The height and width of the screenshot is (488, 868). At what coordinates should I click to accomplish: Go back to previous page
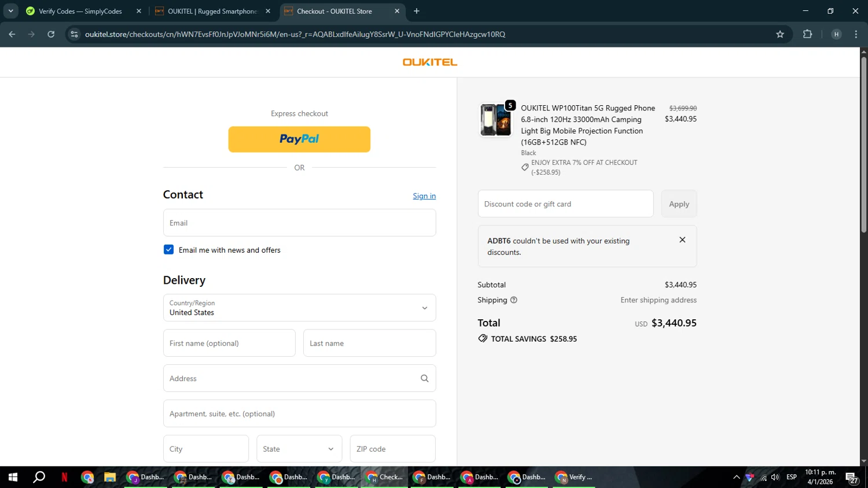[12, 34]
